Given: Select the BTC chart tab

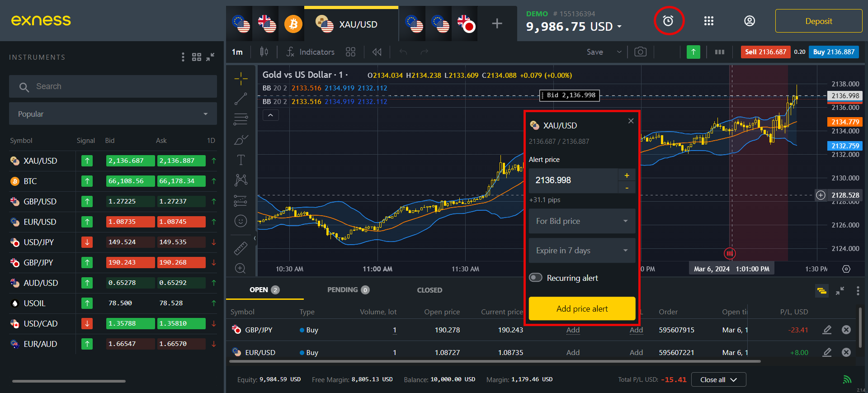Looking at the screenshot, I should 293,24.
